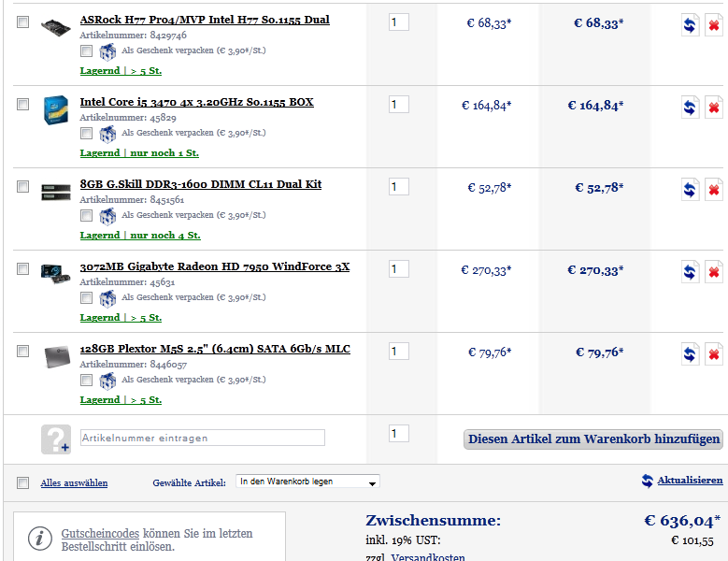Click the Artikelnummer eintragen input field
Image resolution: width=728 pixels, height=561 pixels.
[x=203, y=438]
